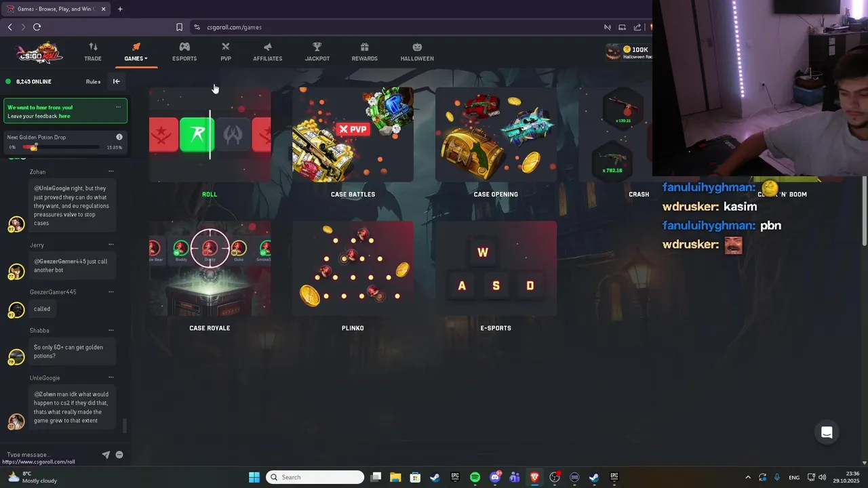Click the ENG language indicator in the tray

point(794,477)
